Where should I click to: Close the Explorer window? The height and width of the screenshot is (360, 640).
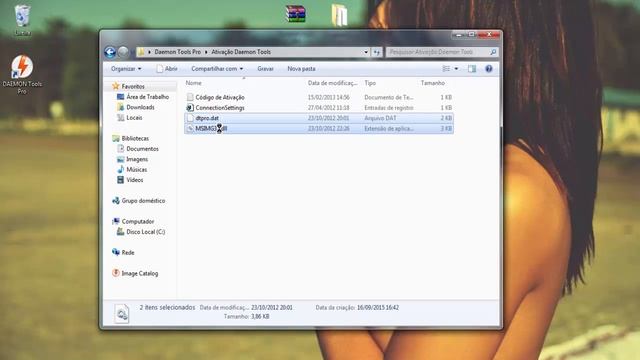click(489, 35)
